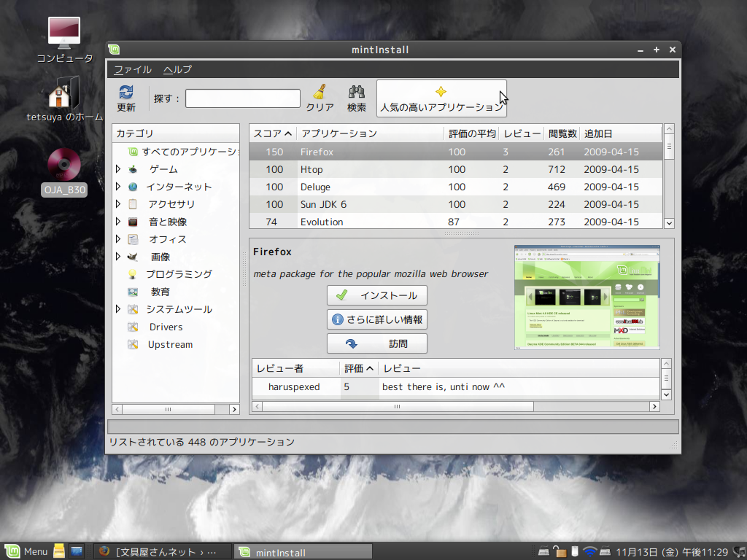747x560 pixels.
Task: Click the 更新 refresh icon
Action: click(126, 93)
